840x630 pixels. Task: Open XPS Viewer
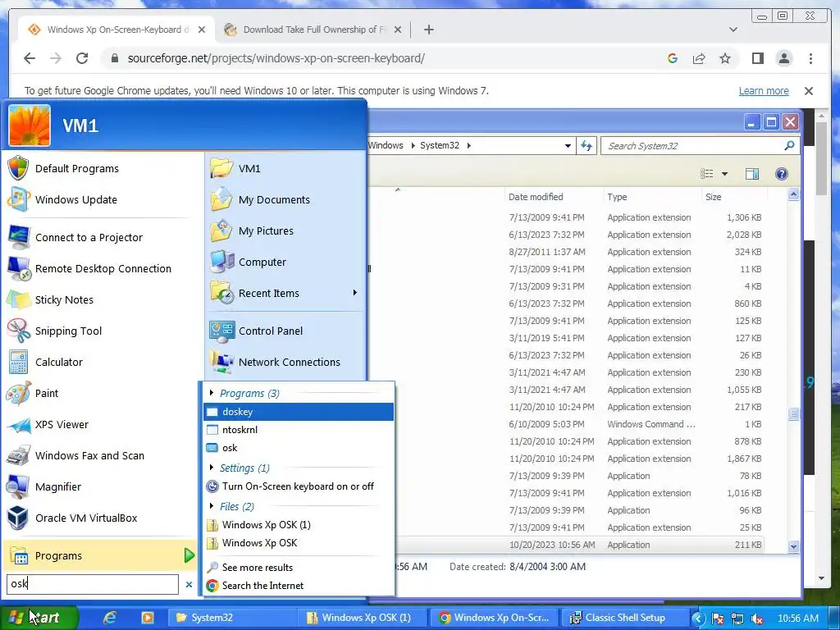(62, 424)
